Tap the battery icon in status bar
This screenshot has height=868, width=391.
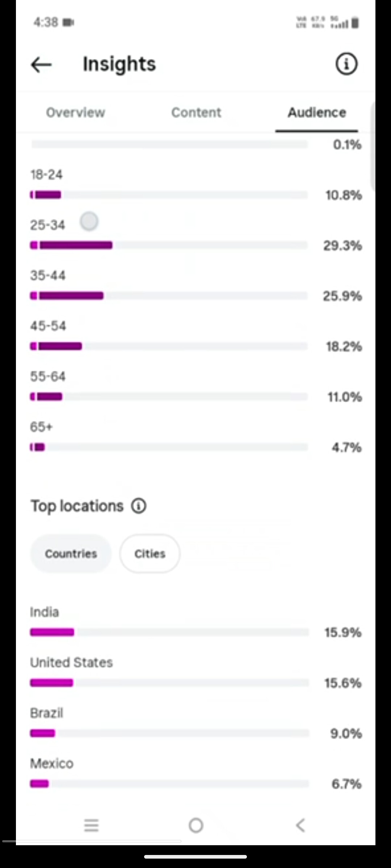[x=355, y=23]
